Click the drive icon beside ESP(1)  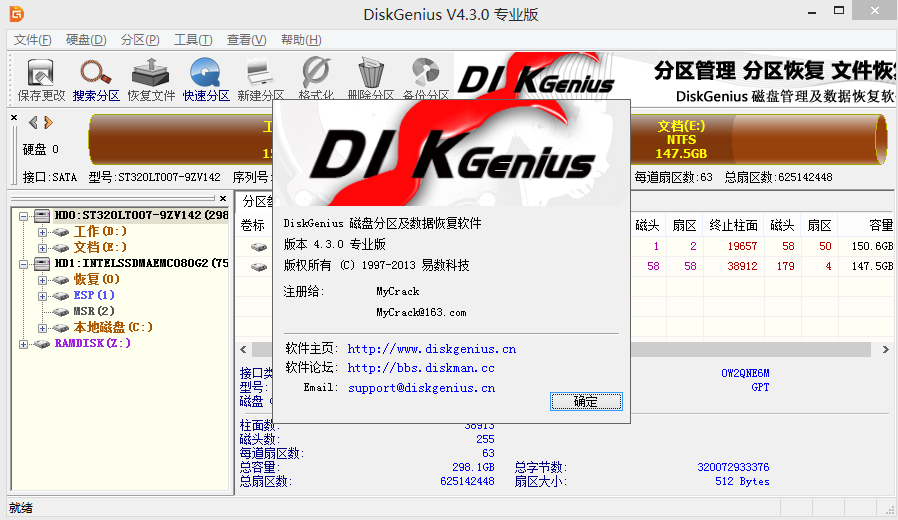click(61, 296)
